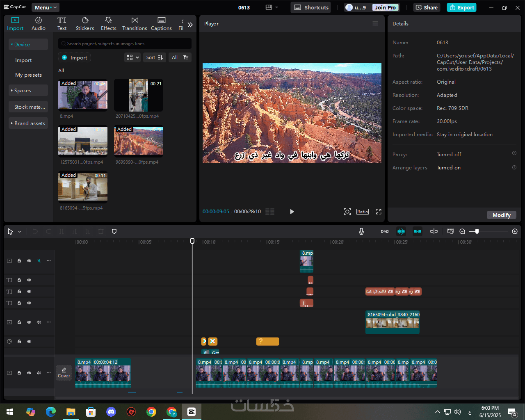The width and height of the screenshot is (525, 420).
Task: Click the timeline zoom slider handle
Action: (477, 231)
